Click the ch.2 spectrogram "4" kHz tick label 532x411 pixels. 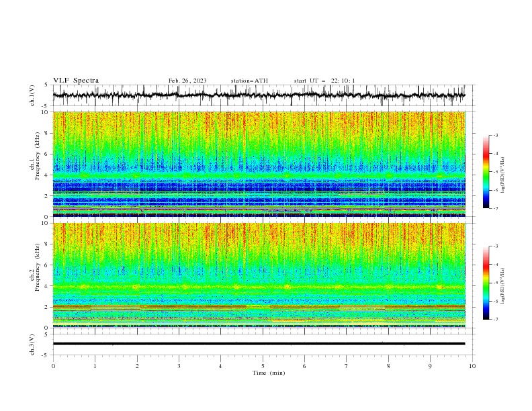pos(46,286)
